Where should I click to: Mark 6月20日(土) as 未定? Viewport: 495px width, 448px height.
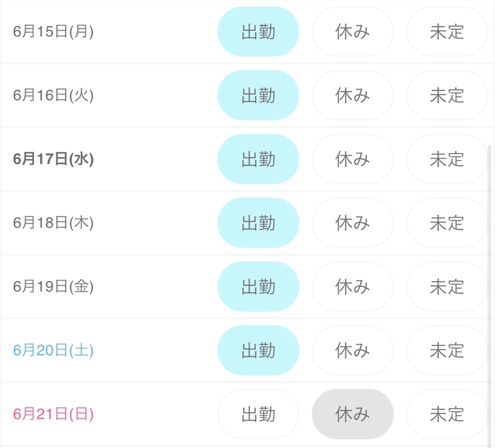click(x=447, y=350)
